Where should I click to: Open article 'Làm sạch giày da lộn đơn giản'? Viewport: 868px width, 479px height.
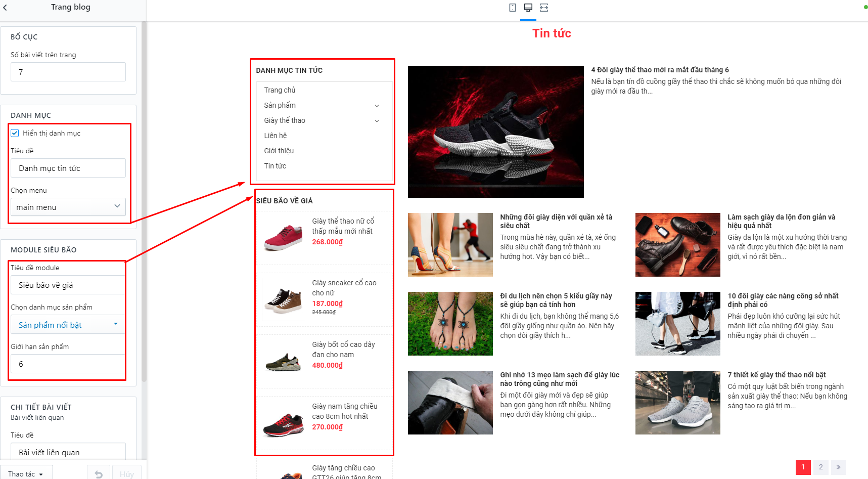782,221
